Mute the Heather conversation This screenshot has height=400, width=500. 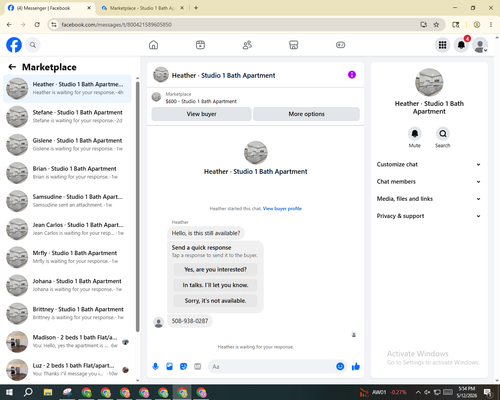(414, 134)
